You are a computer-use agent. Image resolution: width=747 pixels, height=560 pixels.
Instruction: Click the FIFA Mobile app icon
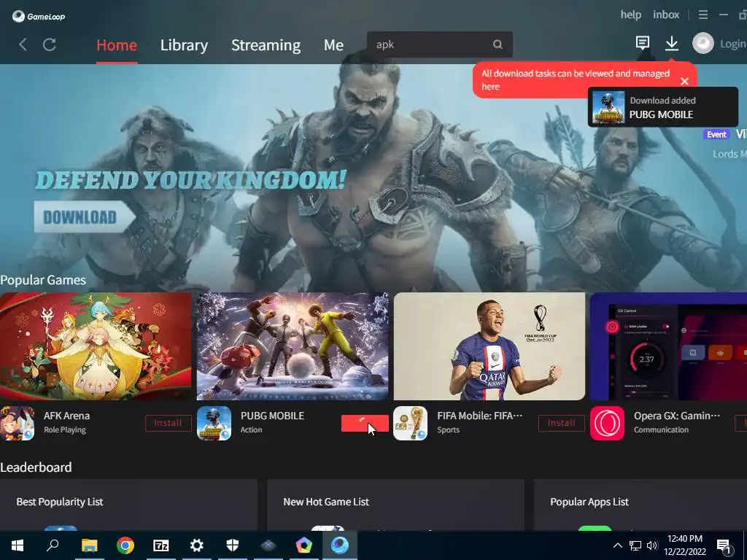click(410, 423)
